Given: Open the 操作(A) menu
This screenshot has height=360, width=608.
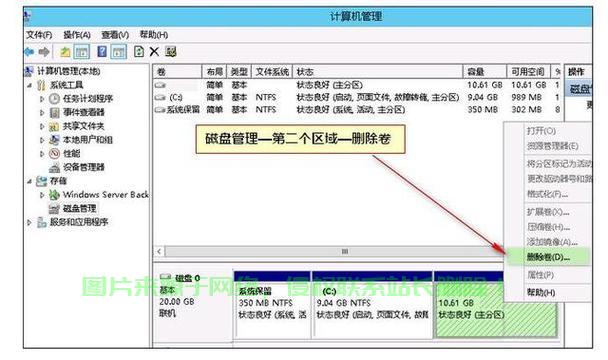Looking at the screenshot, I should pyautogui.click(x=77, y=35).
